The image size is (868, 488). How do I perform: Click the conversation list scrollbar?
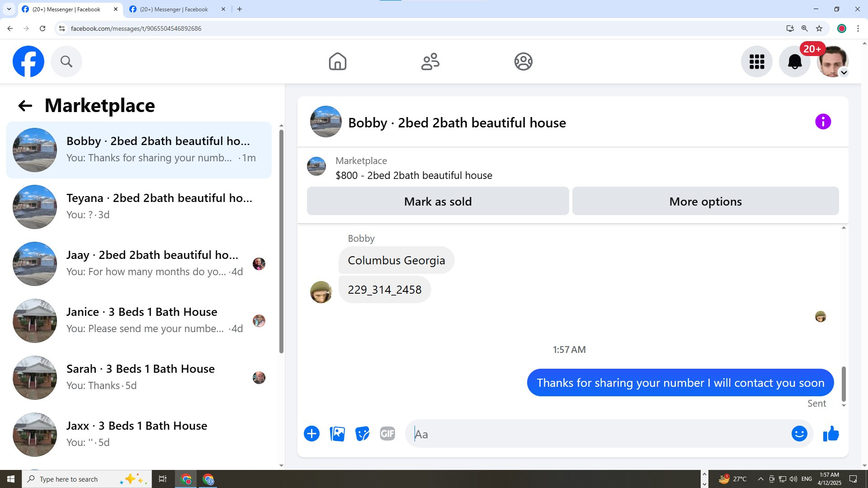coord(281,241)
